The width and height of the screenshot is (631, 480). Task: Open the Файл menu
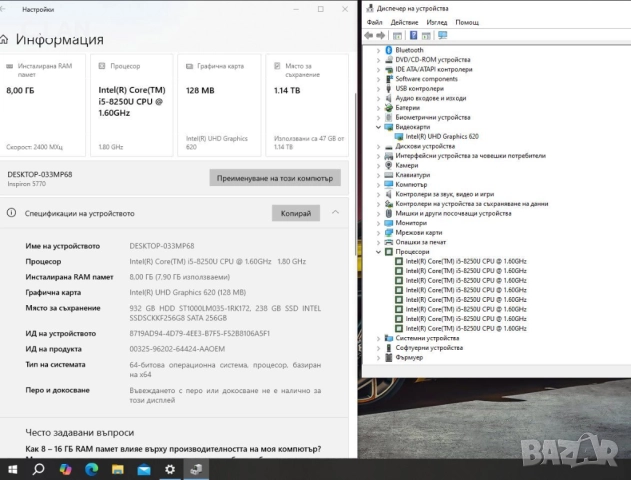click(x=374, y=22)
